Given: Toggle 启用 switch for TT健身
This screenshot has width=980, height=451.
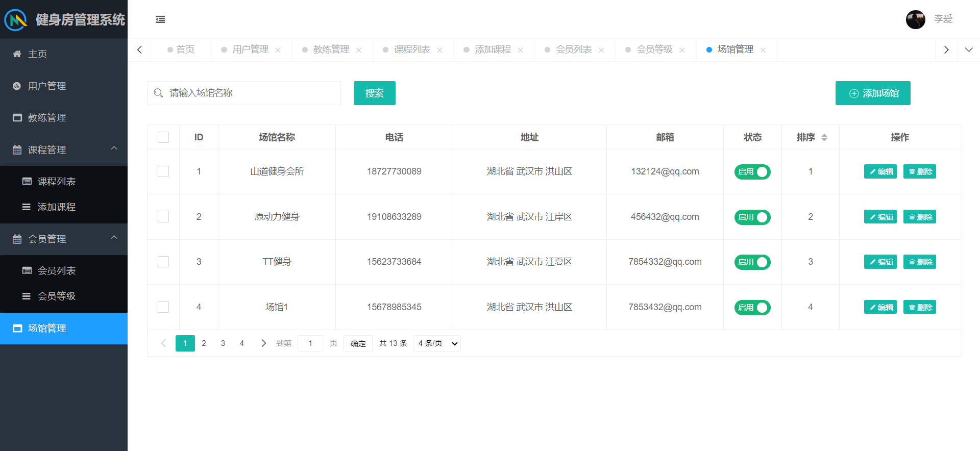Looking at the screenshot, I should click(752, 262).
